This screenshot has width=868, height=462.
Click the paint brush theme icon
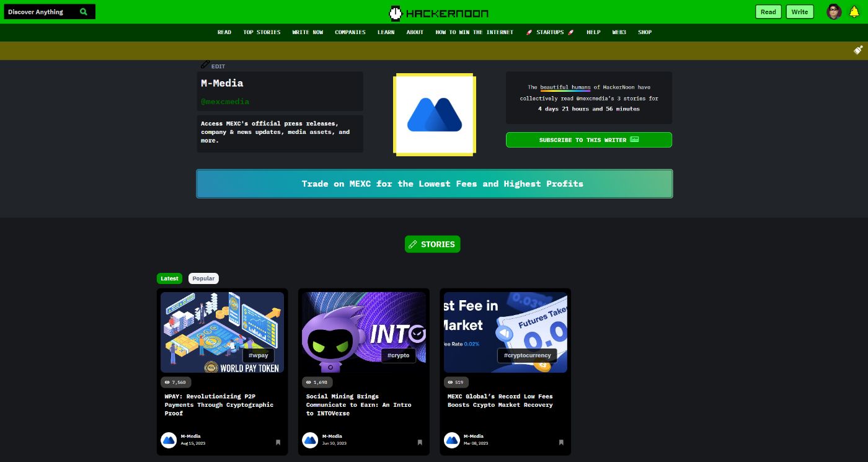[858, 50]
